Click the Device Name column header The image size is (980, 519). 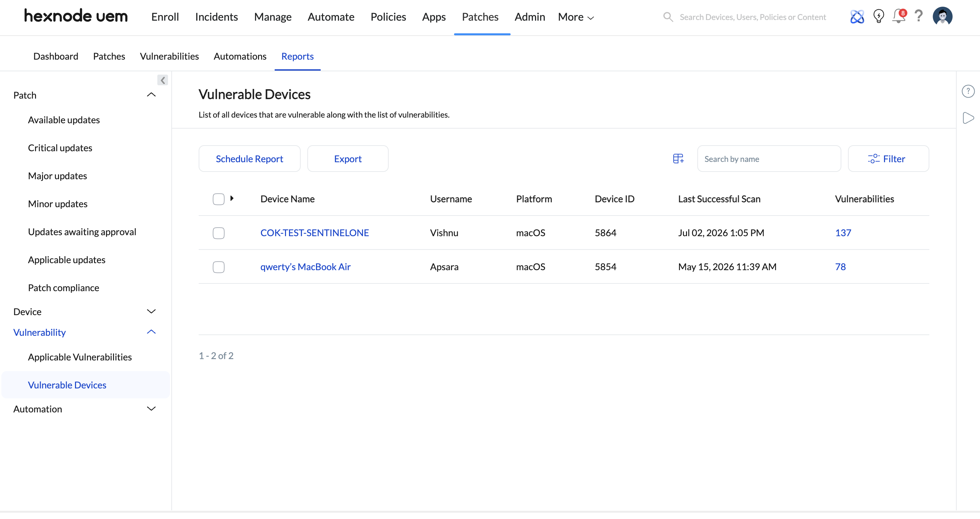click(287, 199)
